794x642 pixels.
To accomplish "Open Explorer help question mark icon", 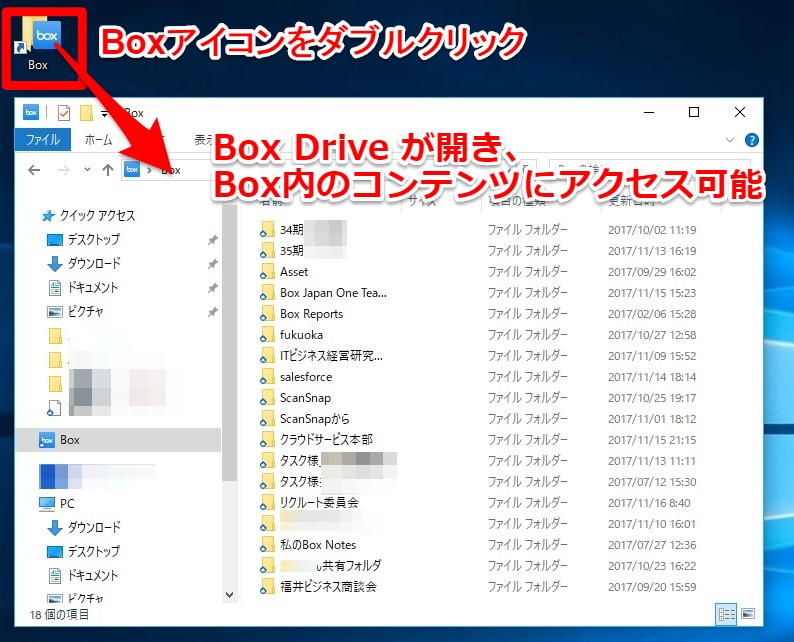I will (752, 140).
